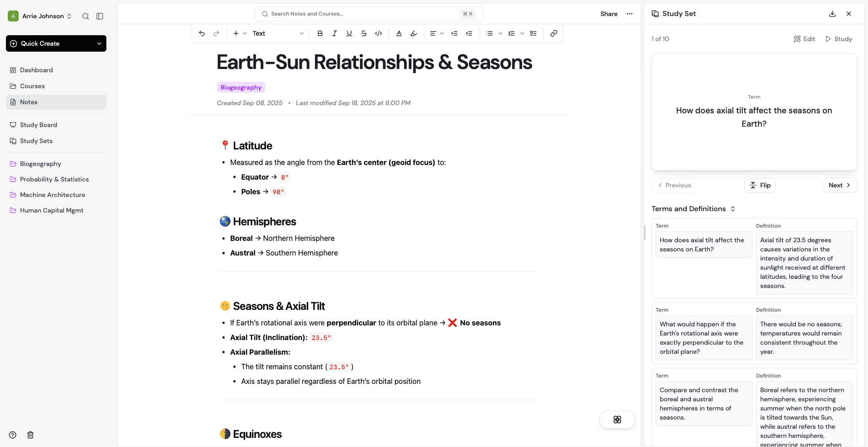Expand the Terms and Definitions sorter
Viewport: 868px width, 447px height.
coord(733,209)
